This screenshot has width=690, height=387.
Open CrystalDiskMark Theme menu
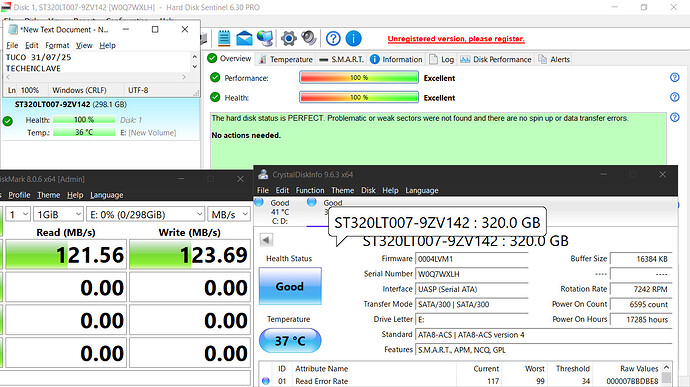tap(49, 195)
